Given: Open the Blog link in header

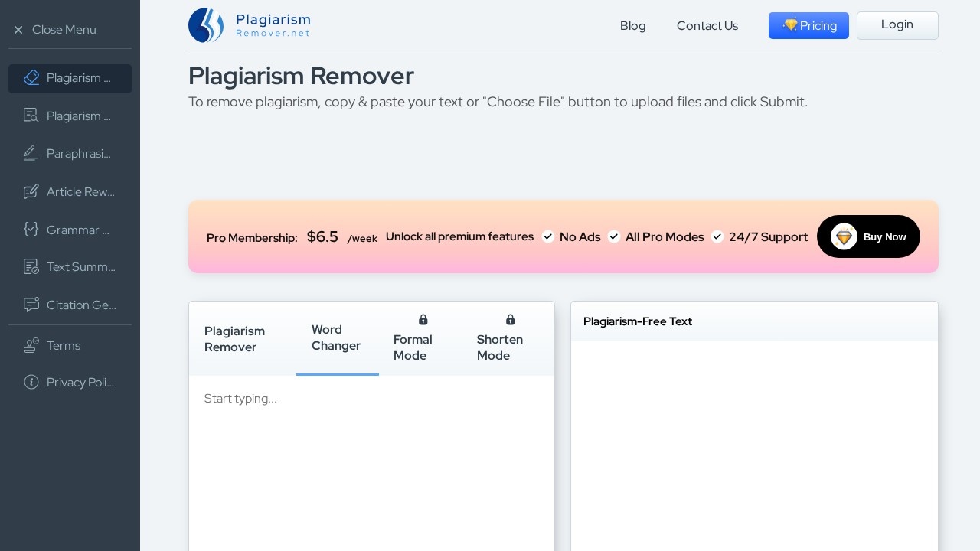Looking at the screenshot, I should [633, 26].
